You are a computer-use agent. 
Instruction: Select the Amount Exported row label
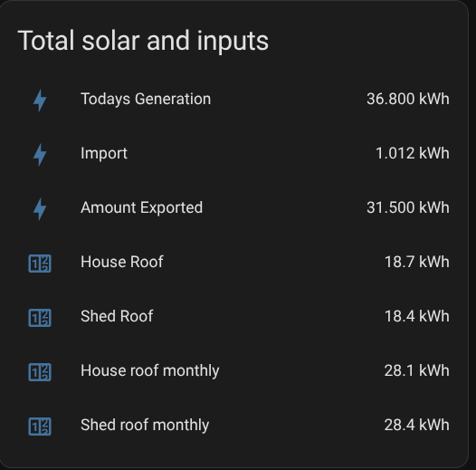(x=141, y=207)
